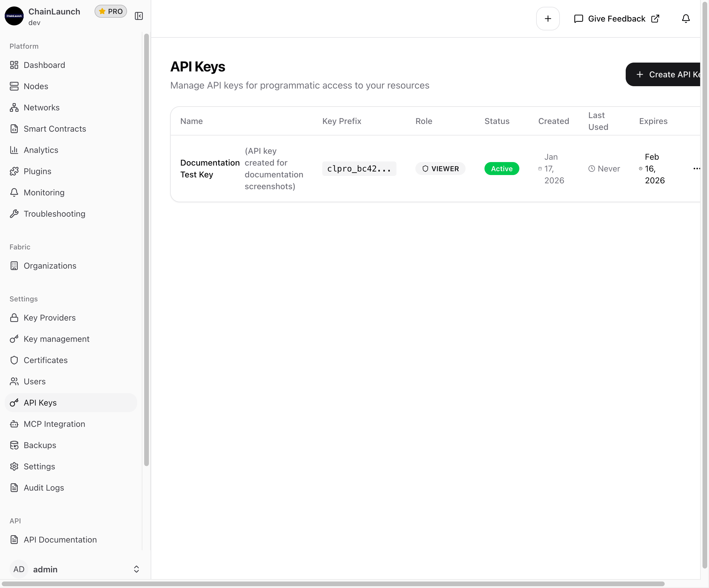Screen dimensions: 709x588
Task: Open the Nodes section
Action: [x=36, y=86]
